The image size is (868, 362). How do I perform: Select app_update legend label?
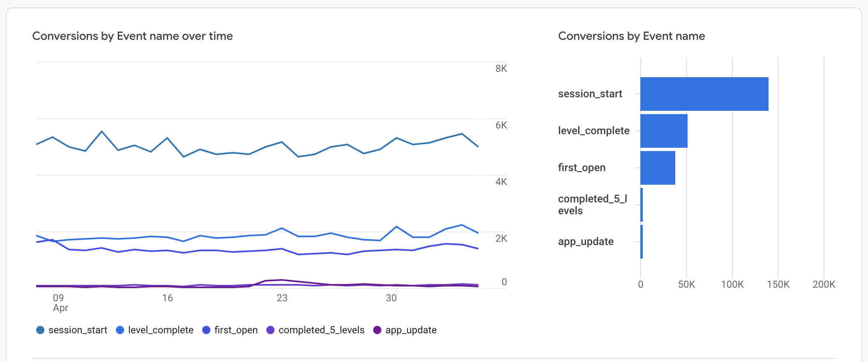coord(411,330)
